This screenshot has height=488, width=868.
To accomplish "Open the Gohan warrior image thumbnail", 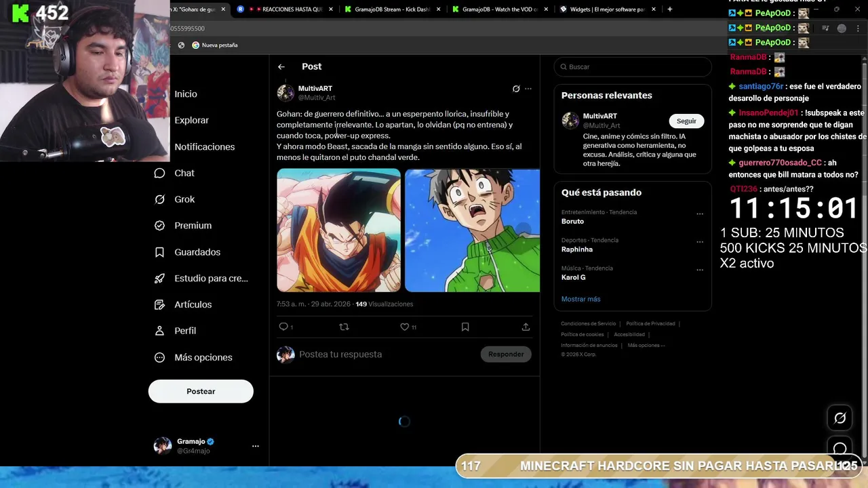I will (338, 230).
